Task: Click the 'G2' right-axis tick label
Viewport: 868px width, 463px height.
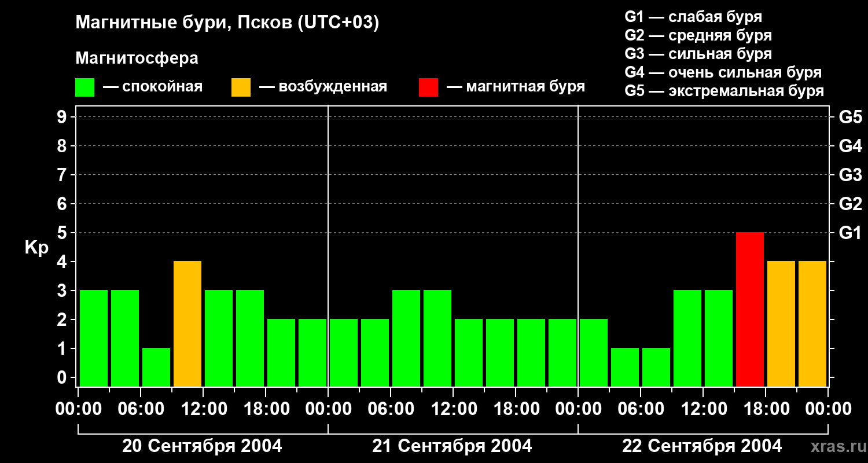Action: pyautogui.click(x=850, y=204)
